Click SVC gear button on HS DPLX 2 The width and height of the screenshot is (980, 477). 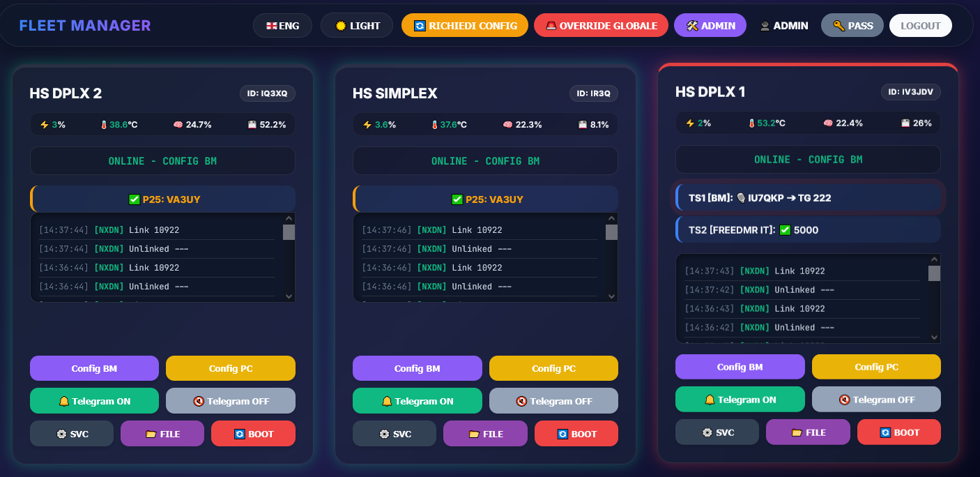(71, 434)
